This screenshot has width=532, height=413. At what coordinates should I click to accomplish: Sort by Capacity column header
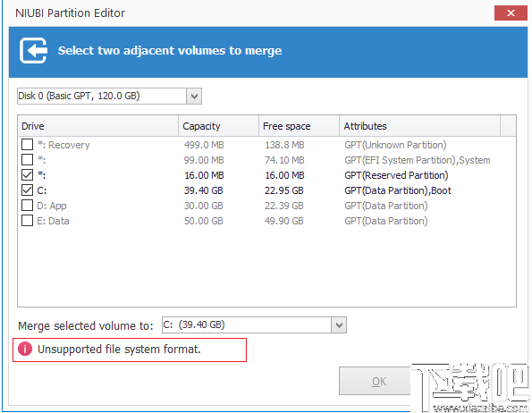(x=218, y=126)
